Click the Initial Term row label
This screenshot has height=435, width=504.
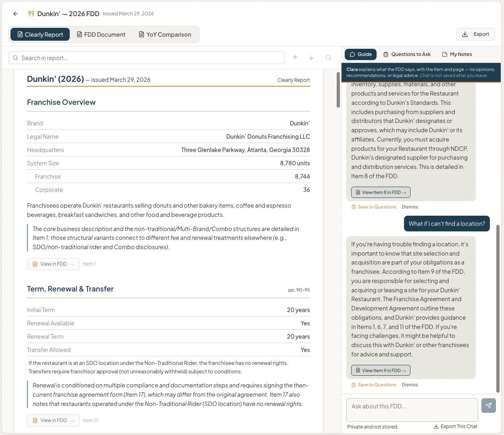[x=41, y=310]
